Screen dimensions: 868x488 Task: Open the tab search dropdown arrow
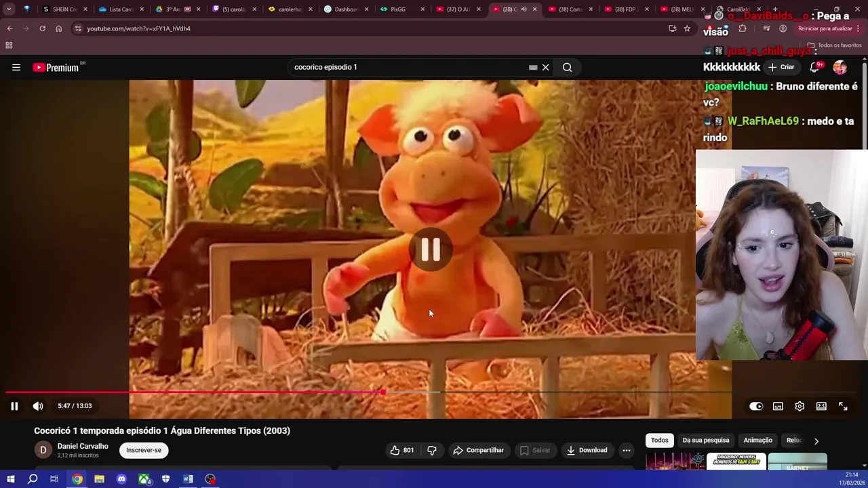(9, 9)
